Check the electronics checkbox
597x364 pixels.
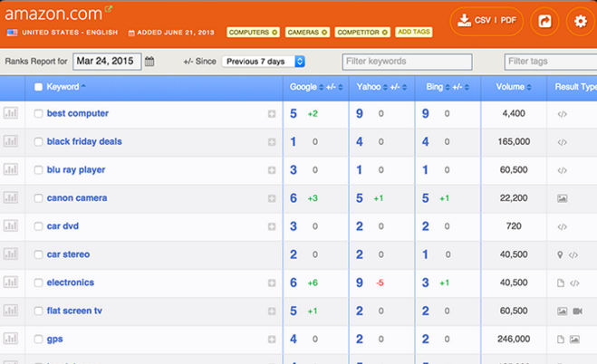tap(38, 283)
